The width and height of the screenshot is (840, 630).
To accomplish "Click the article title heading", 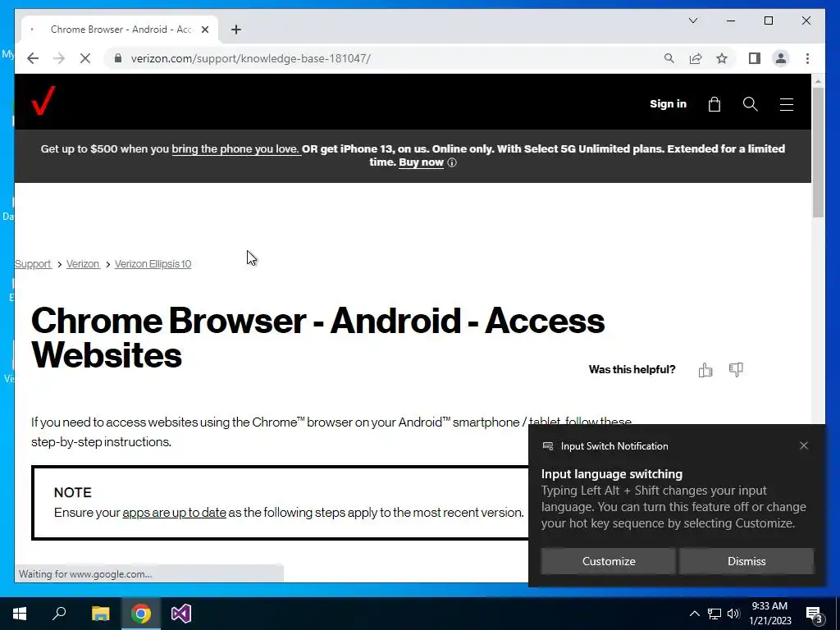I will pos(317,338).
